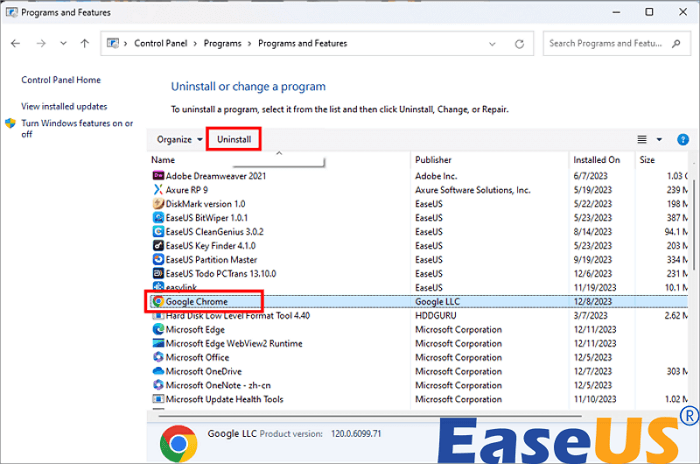Maximize the Programs and Features window

[x=649, y=12]
